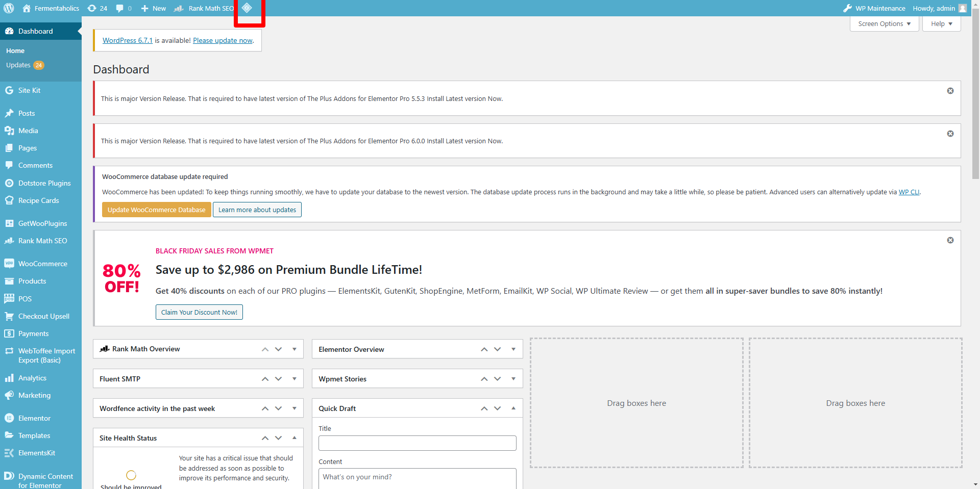Click the Please update now link
980x489 pixels.
(x=223, y=40)
